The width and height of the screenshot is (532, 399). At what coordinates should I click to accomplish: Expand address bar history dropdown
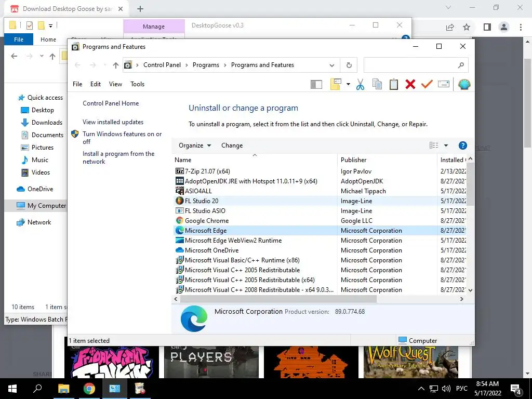click(x=332, y=65)
